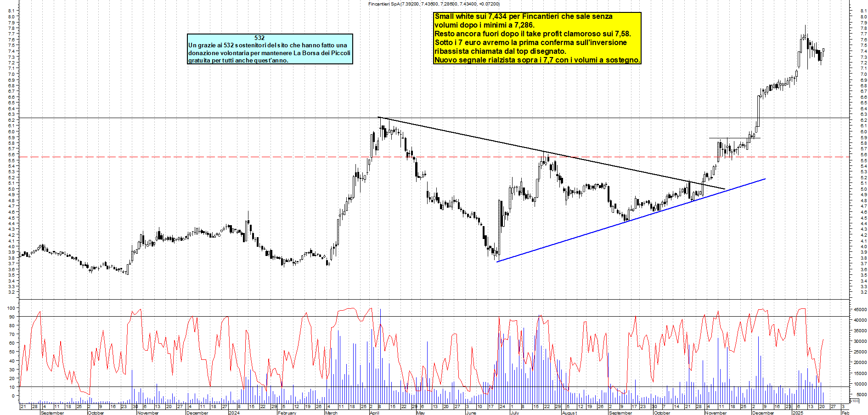Click the 25000 volume axis label

(860, 352)
